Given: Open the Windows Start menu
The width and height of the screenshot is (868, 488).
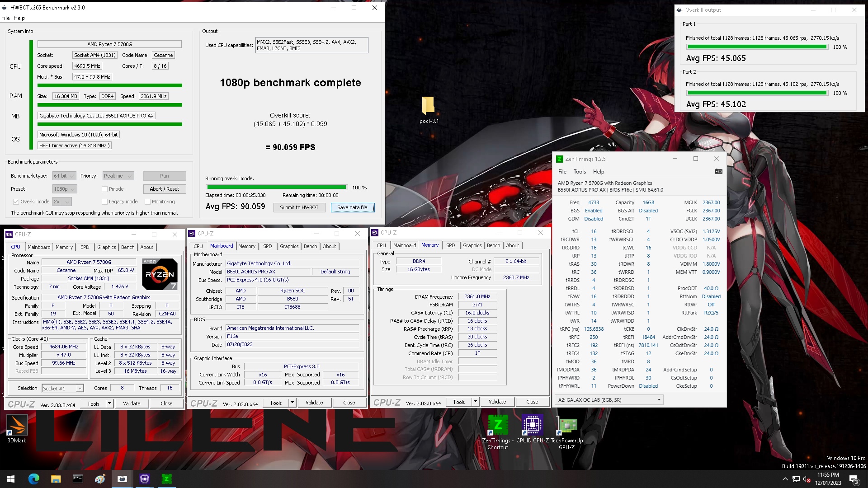Looking at the screenshot, I should [11, 479].
